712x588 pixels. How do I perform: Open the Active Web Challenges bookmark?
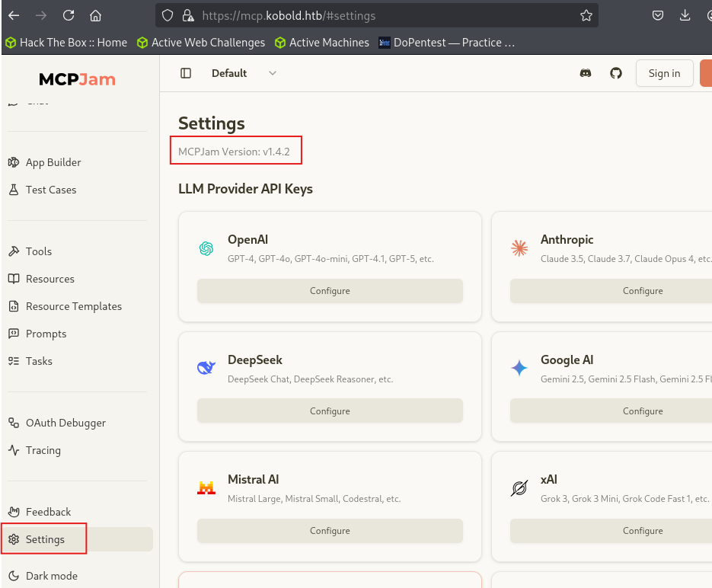click(201, 43)
